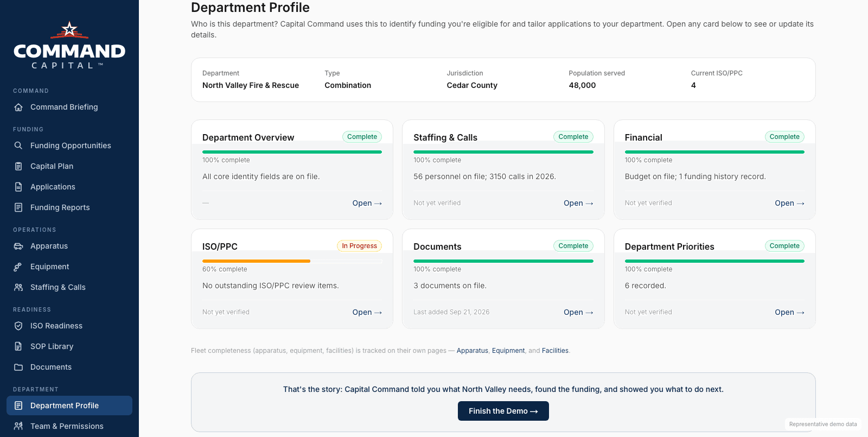Click the Documents card progress bar
Screen dimensions: 868x437
point(503,261)
